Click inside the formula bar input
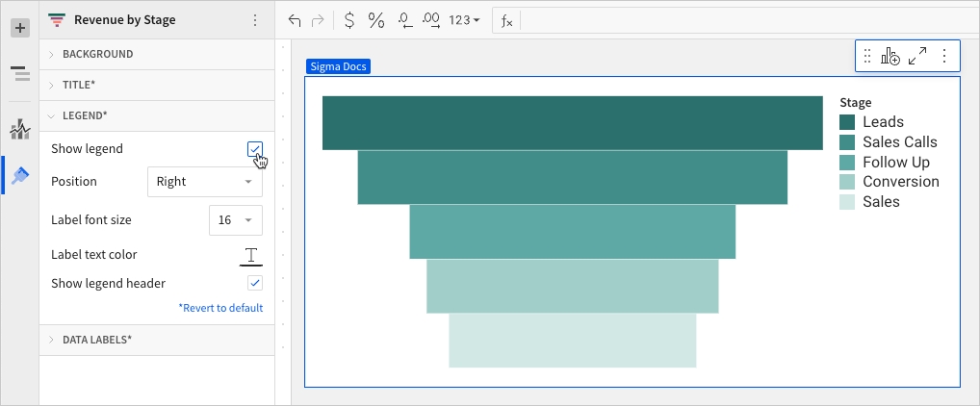The width and height of the screenshot is (980, 406). [741, 20]
